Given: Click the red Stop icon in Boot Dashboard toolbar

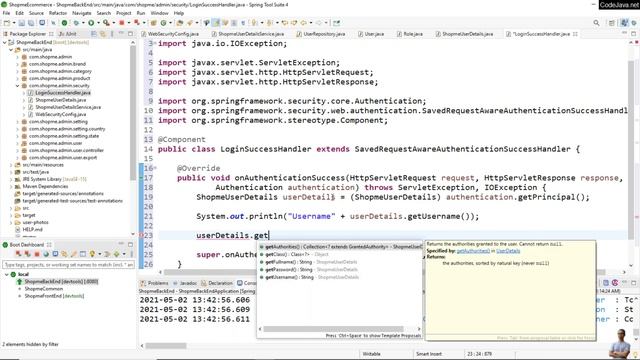Looking at the screenshot, I should 37,254.
